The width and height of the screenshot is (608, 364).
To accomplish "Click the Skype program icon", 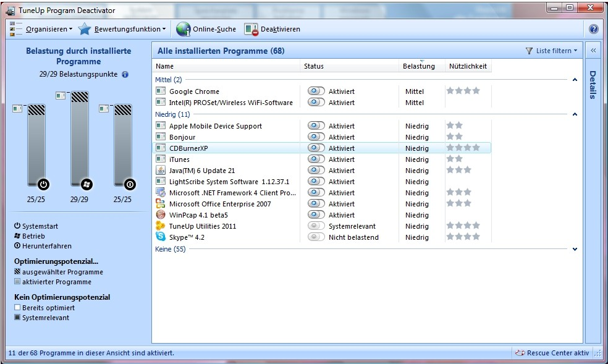I will pos(160,237).
